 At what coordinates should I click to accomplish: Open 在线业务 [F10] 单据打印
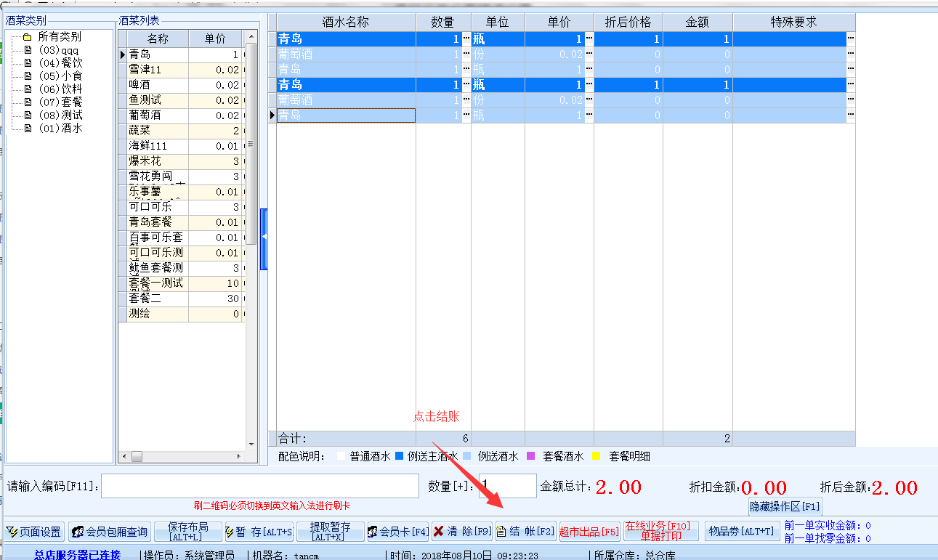[661, 532]
